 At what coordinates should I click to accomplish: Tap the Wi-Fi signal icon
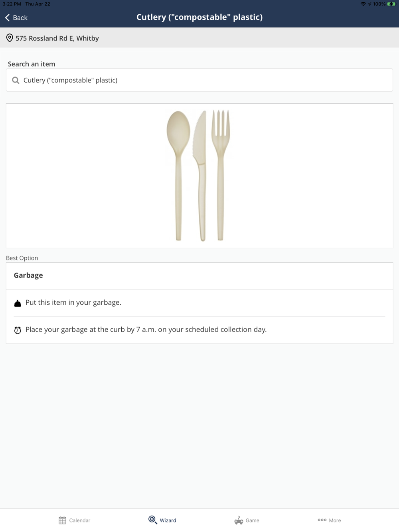tap(363, 4)
